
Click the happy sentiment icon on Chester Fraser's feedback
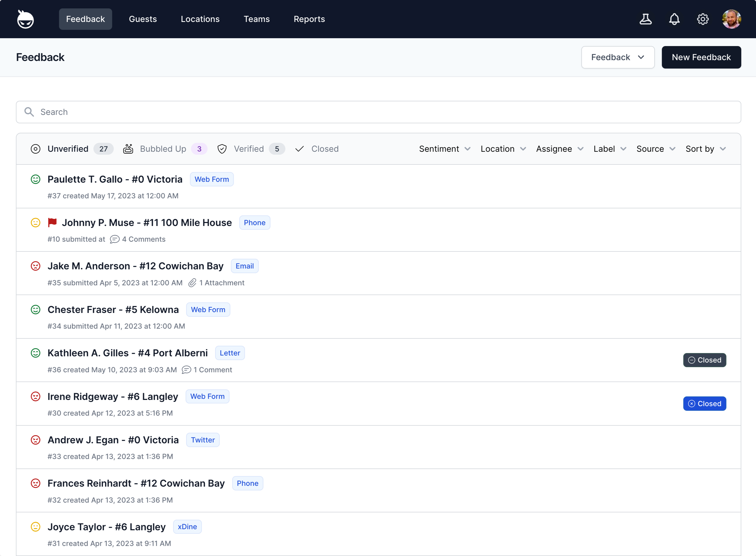pyautogui.click(x=36, y=309)
